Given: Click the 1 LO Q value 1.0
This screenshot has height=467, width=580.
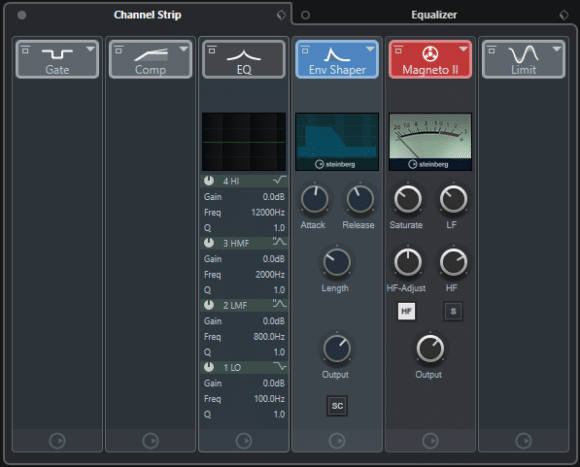Looking at the screenshot, I should (279, 414).
